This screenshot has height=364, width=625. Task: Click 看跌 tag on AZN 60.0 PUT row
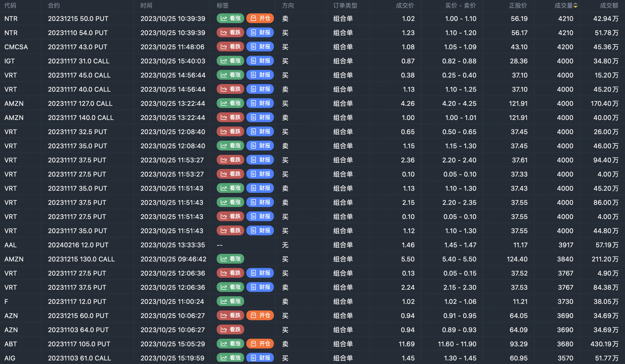(231, 316)
